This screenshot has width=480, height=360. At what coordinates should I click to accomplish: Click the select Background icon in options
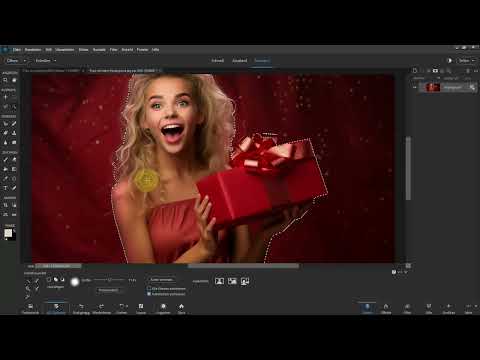[245, 281]
